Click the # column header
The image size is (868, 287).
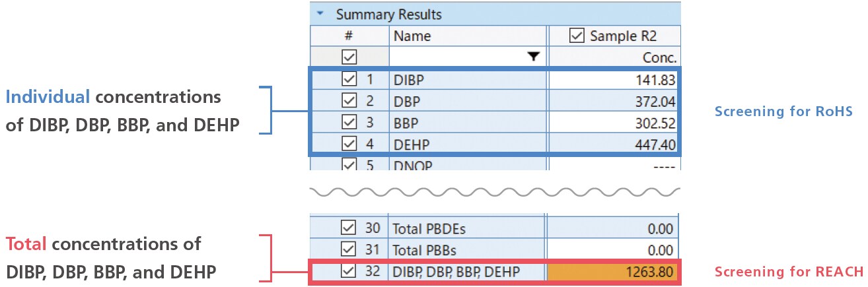[x=349, y=36]
